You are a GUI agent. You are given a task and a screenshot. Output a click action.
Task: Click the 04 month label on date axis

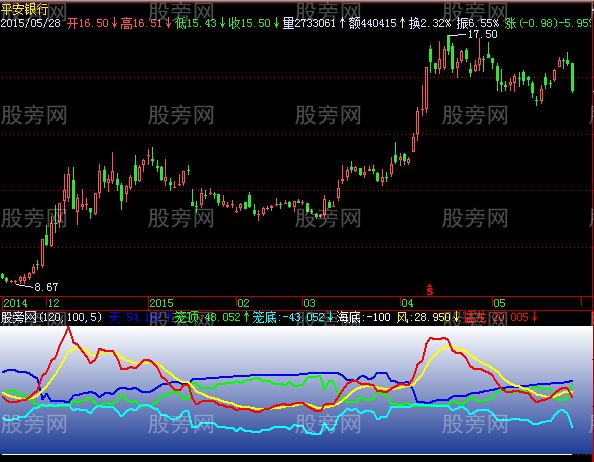408,303
